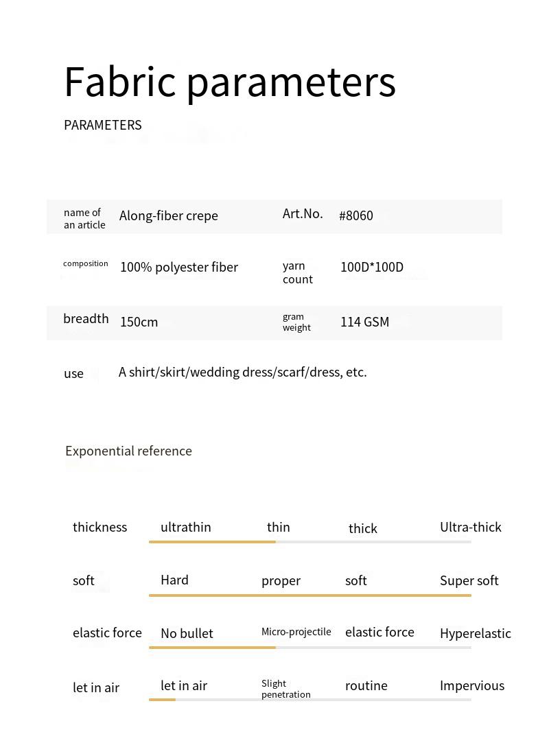Select the "Micro-projectile" elasticity label
Viewport: 549px width, 756px height.
pos(296,632)
